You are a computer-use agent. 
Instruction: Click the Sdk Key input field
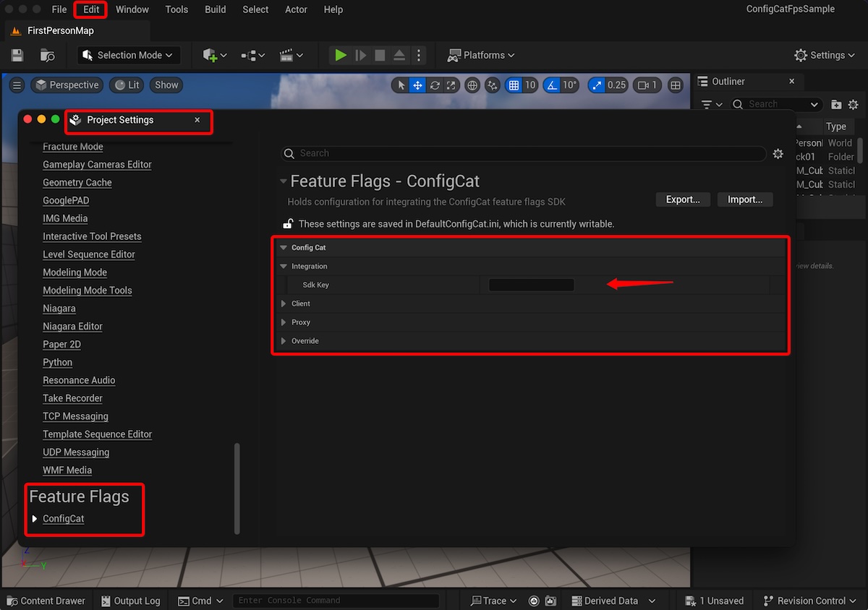point(531,285)
